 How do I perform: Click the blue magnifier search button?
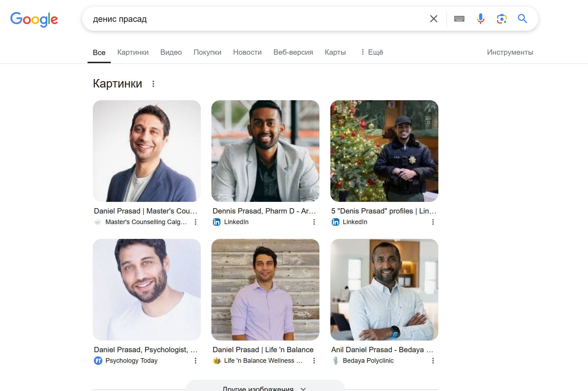pyautogui.click(x=522, y=19)
